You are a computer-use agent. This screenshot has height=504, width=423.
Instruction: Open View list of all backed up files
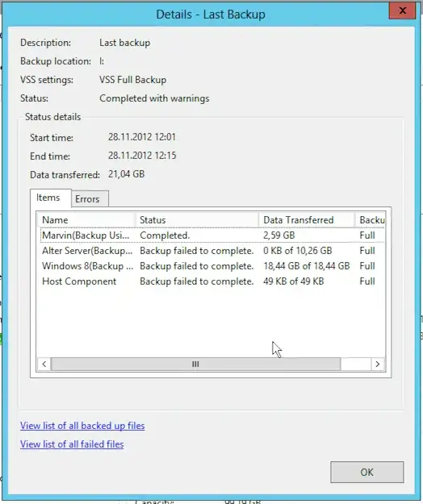82,426
